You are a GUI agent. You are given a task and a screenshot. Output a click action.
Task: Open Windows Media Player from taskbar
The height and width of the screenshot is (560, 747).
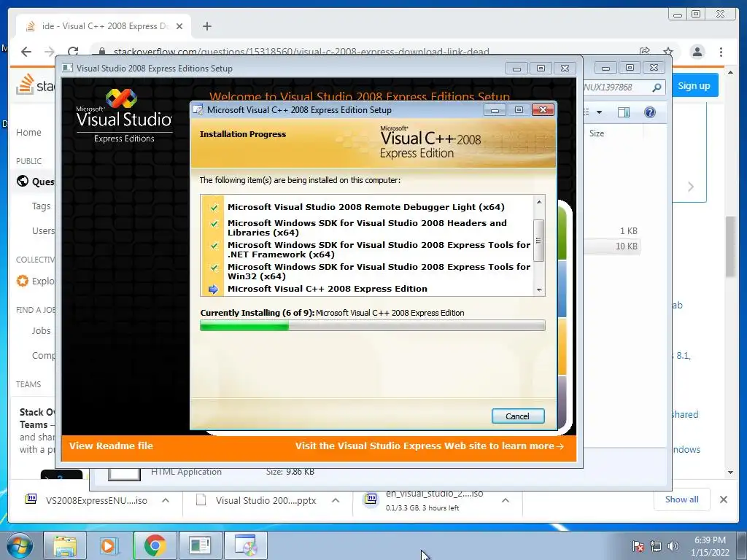tap(109, 545)
